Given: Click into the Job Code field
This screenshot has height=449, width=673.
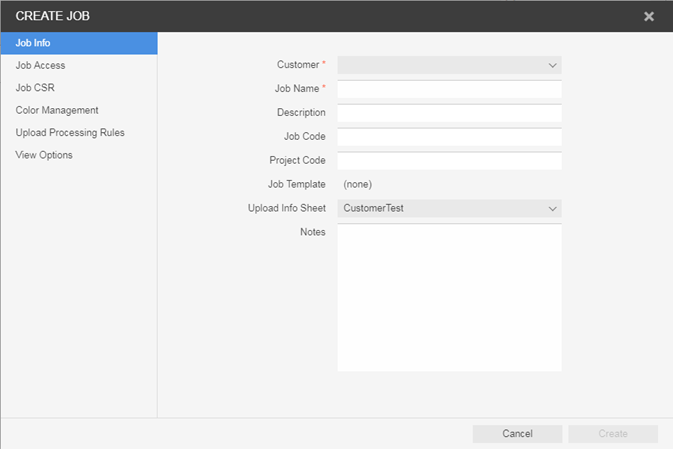Looking at the screenshot, I should (449, 137).
